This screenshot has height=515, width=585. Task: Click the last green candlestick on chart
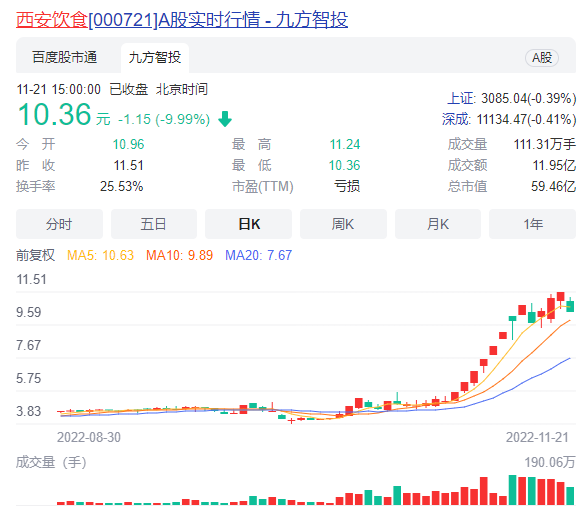[x=570, y=306]
